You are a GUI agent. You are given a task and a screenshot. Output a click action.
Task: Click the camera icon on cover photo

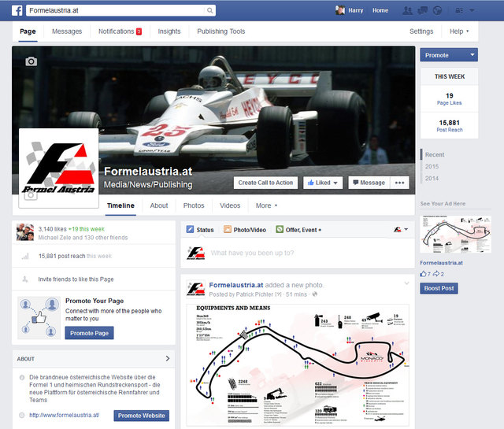[x=31, y=61]
